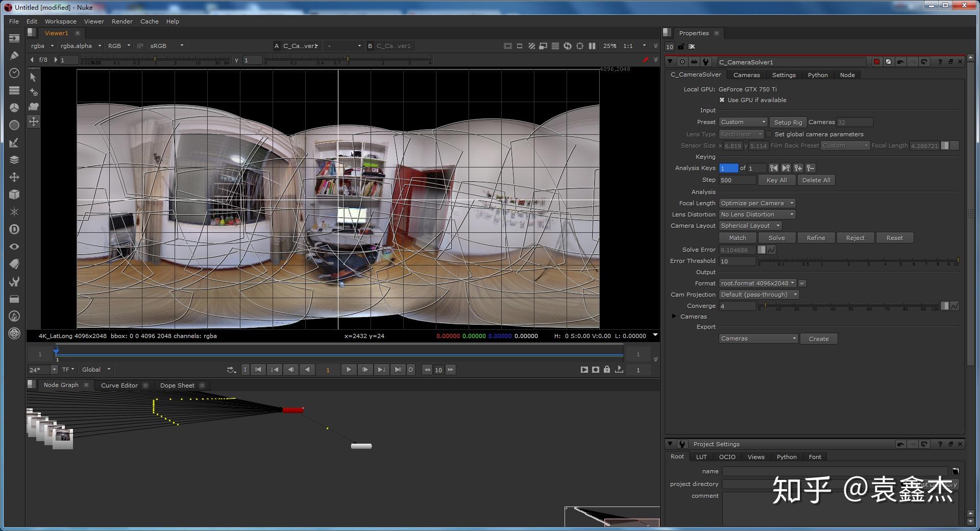Expand the Cameras group
The height and width of the screenshot is (531, 980).
coord(674,317)
